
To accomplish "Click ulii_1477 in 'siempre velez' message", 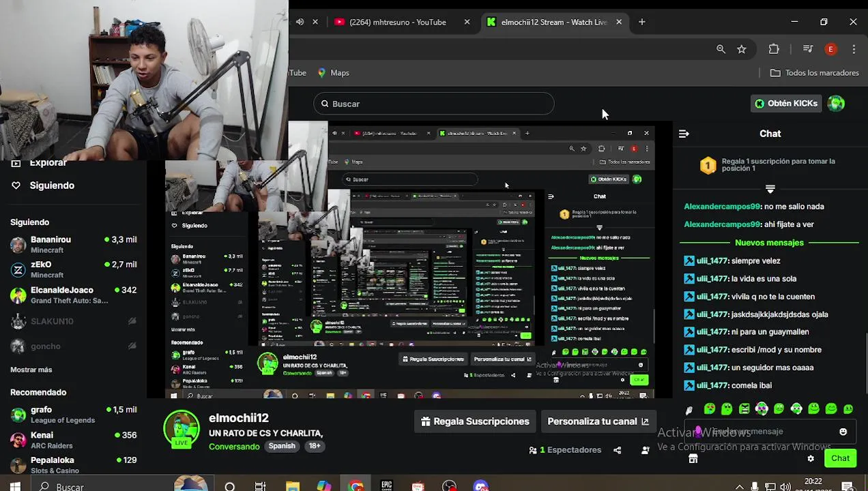I will (x=712, y=261).
